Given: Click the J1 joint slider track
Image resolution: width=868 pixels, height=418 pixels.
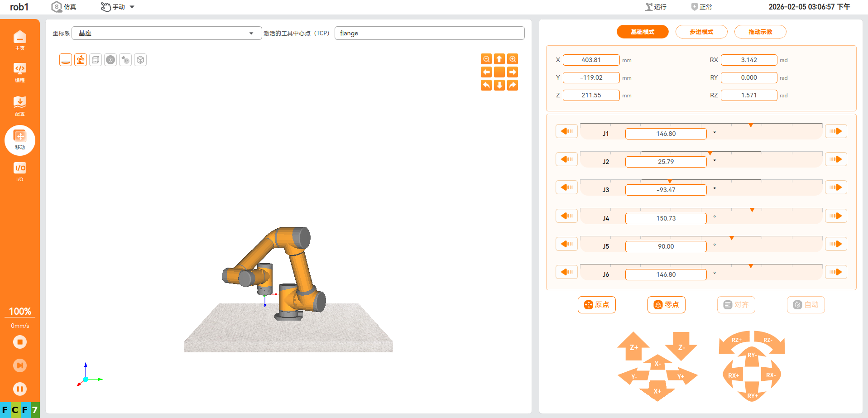Looking at the screenshot, I should pyautogui.click(x=701, y=125).
